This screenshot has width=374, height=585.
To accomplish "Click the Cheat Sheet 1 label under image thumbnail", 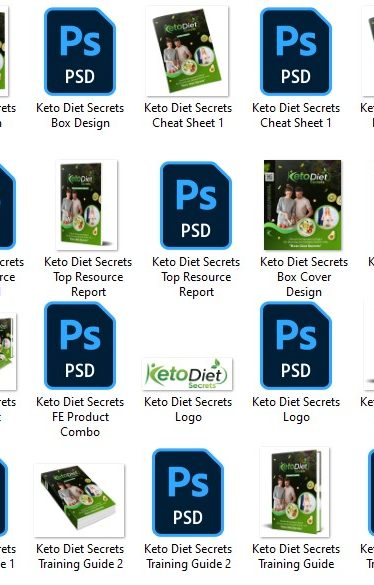I will pyautogui.click(x=188, y=115).
